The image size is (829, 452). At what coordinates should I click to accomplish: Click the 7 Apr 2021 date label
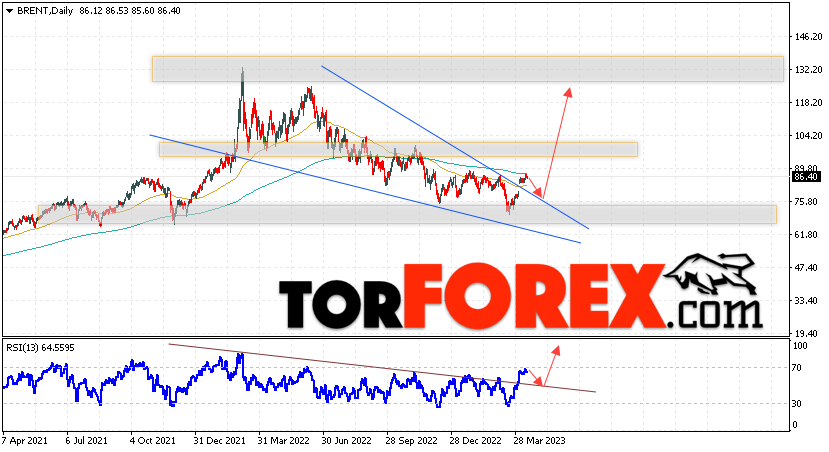[x=25, y=440]
